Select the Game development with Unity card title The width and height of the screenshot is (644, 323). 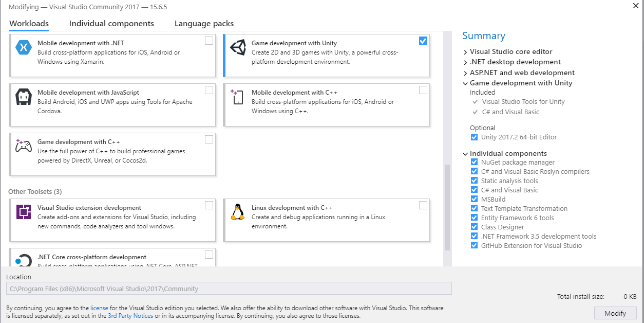coord(294,43)
